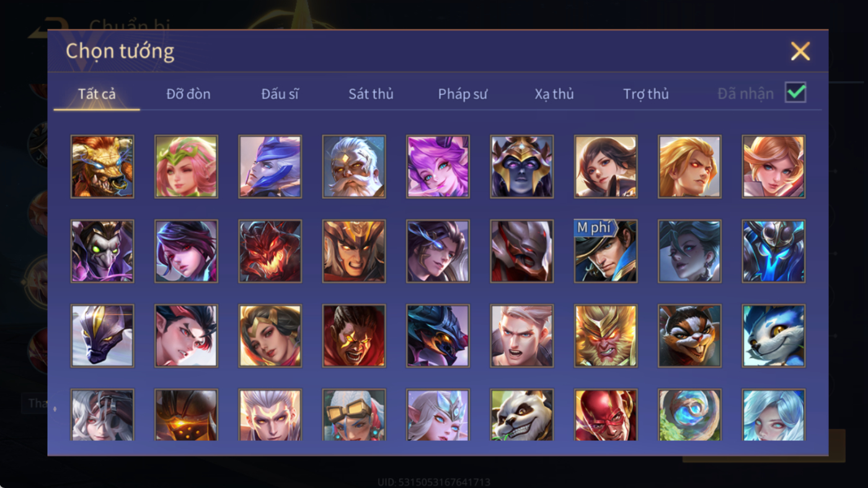Switch to the 'Đỡ đòn' tab
The width and height of the screenshot is (868, 488).
coord(188,94)
